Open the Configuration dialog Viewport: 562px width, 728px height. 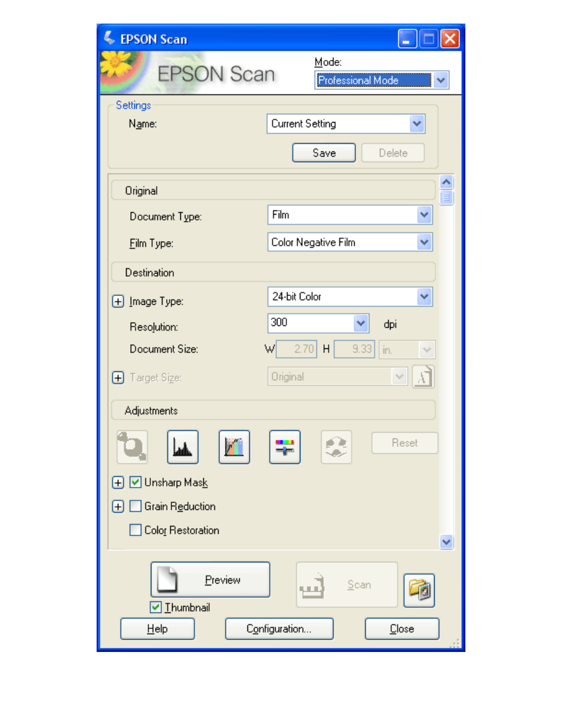pos(279,628)
